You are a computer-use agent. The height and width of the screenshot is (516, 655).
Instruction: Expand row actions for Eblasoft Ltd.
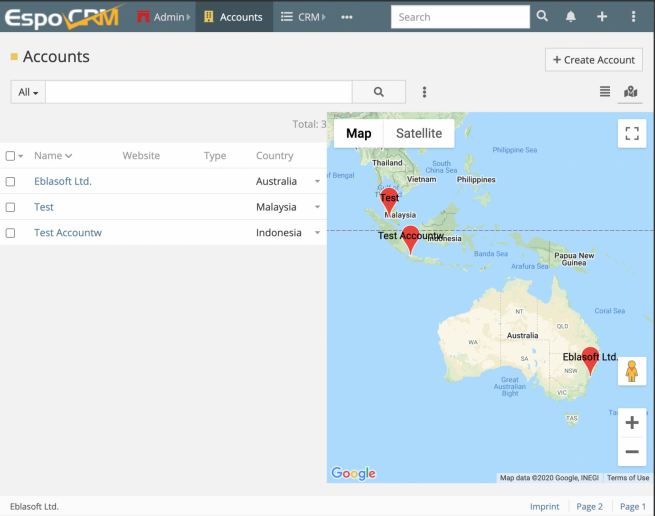[x=317, y=182]
